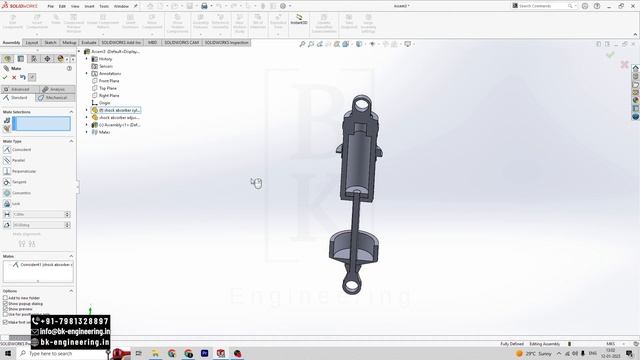The width and height of the screenshot is (640, 360).
Task: Open the FeatureManager design tree tab icon
Action: 7,59
